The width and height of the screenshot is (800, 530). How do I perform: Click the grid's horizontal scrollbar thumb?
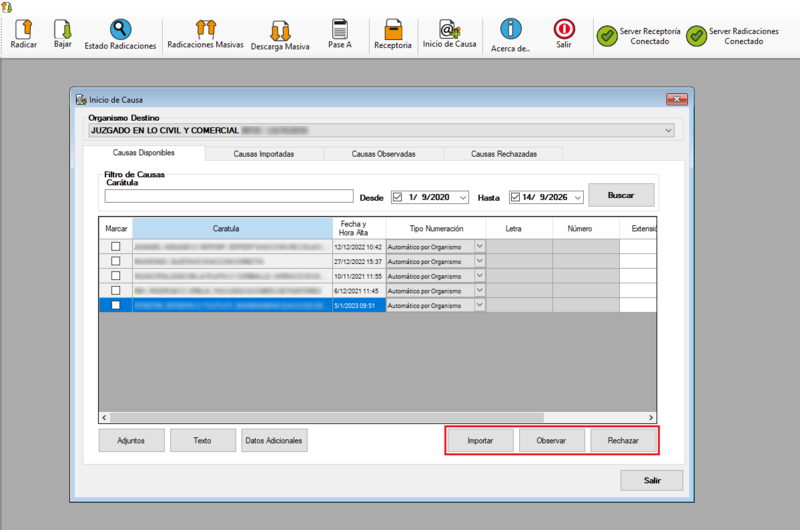pyautogui.click(x=327, y=417)
